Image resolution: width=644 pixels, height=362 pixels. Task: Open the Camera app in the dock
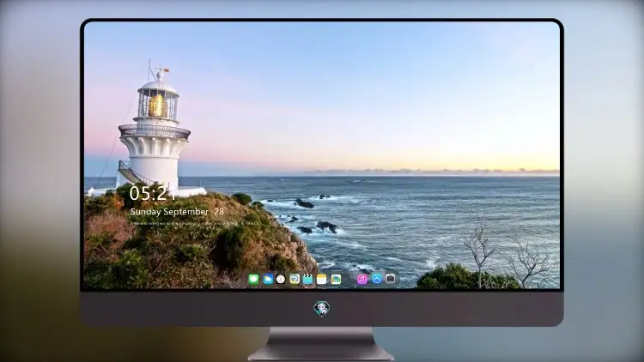[390, 279]
